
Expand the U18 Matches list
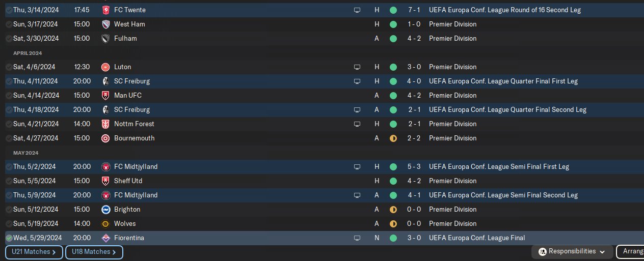(94, 252)
